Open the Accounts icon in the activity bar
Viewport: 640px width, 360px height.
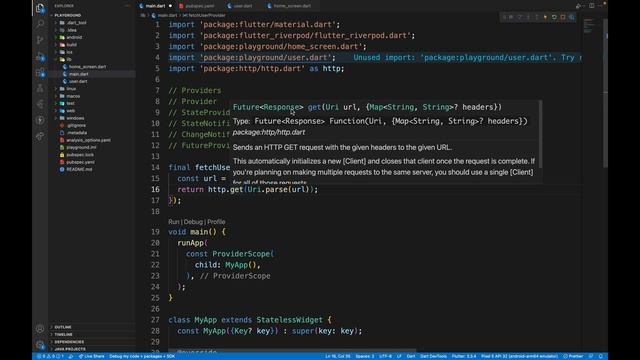click(40, 329)
